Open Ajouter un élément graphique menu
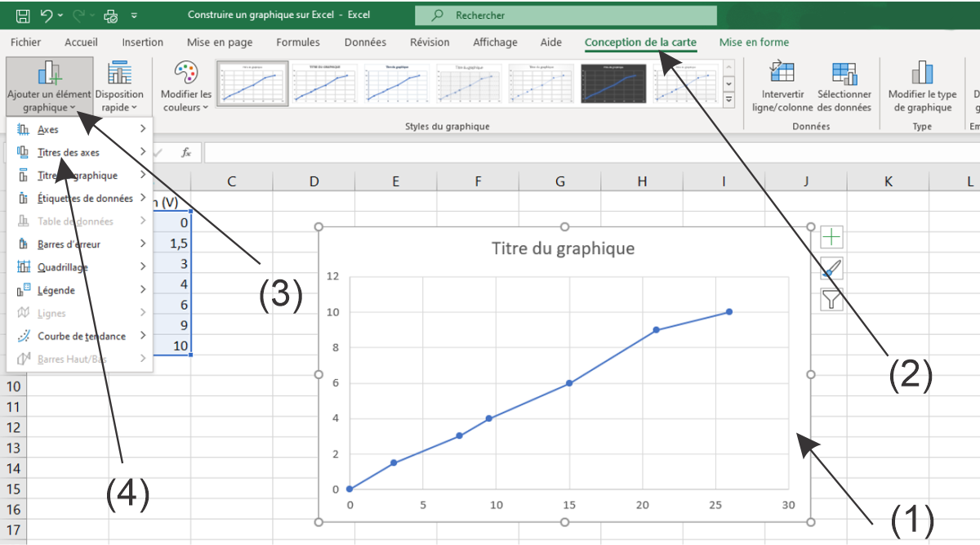The height and width of the screenshot is (545, 980). [x=49, y=86]
